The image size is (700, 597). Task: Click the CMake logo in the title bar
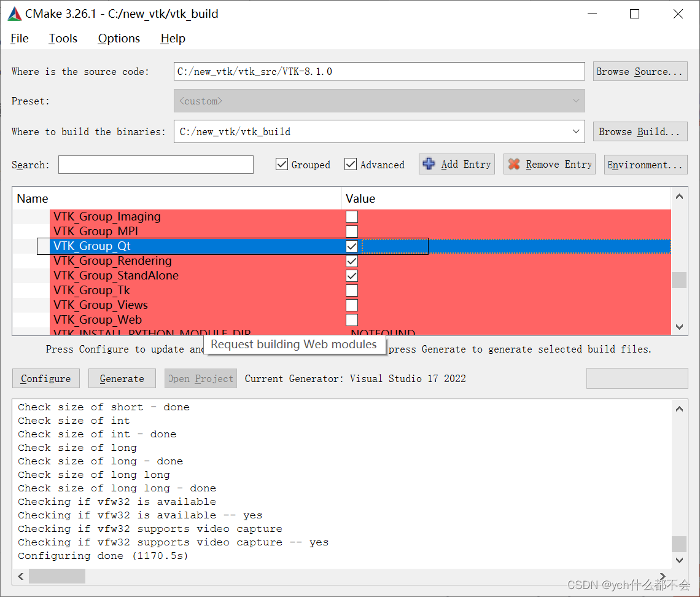(14, 13)
